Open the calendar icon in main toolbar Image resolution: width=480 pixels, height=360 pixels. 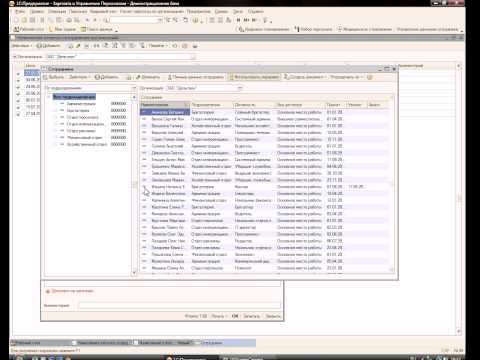[x=220, y=20]
